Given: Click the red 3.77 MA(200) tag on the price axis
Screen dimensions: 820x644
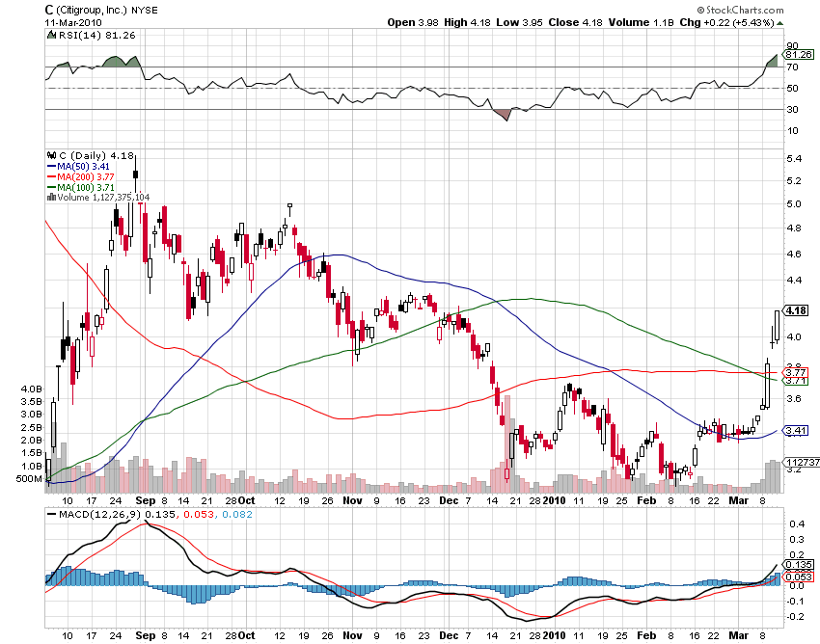Looking at the screenshot, I should (796, 373).
